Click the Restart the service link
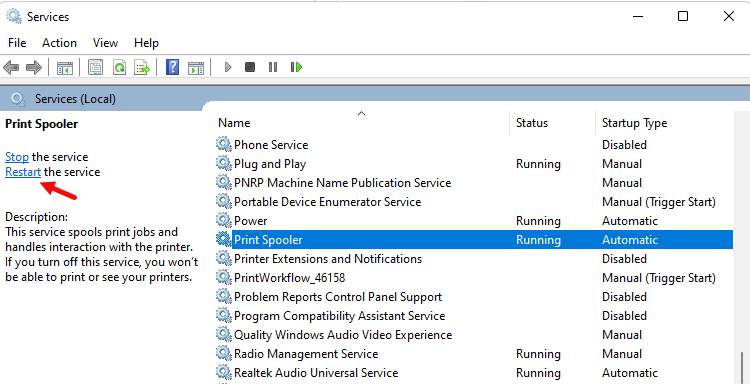 23,172
